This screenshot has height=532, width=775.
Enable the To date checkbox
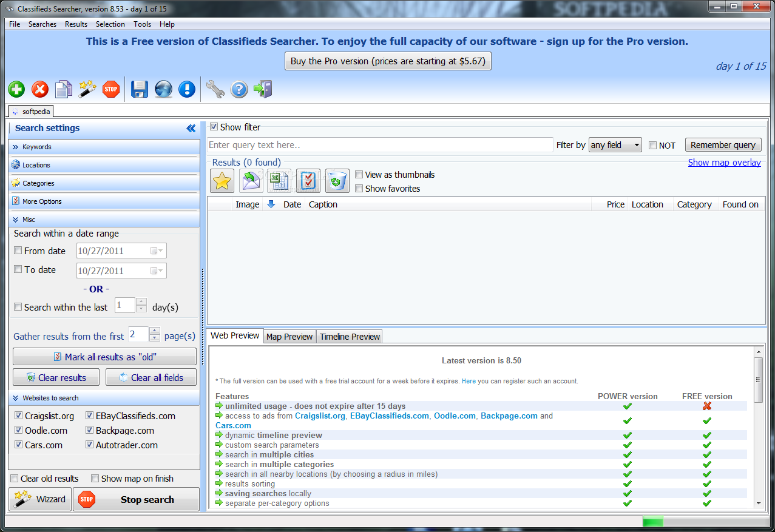tap(18, 269)
